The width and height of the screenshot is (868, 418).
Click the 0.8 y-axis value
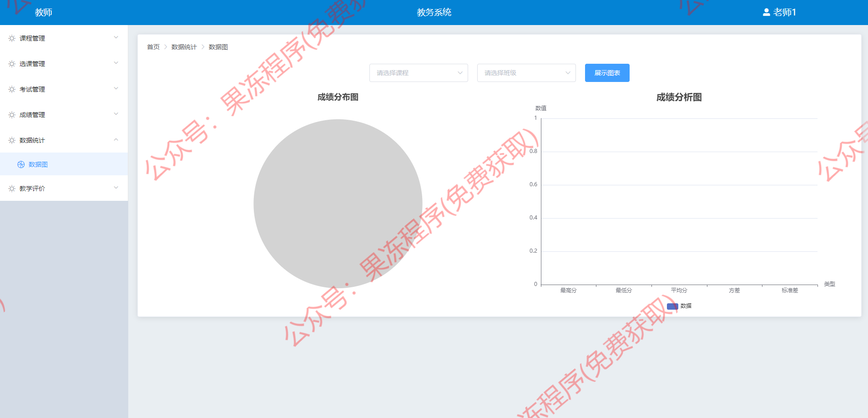pyautogui.click(x=533, y=151)
